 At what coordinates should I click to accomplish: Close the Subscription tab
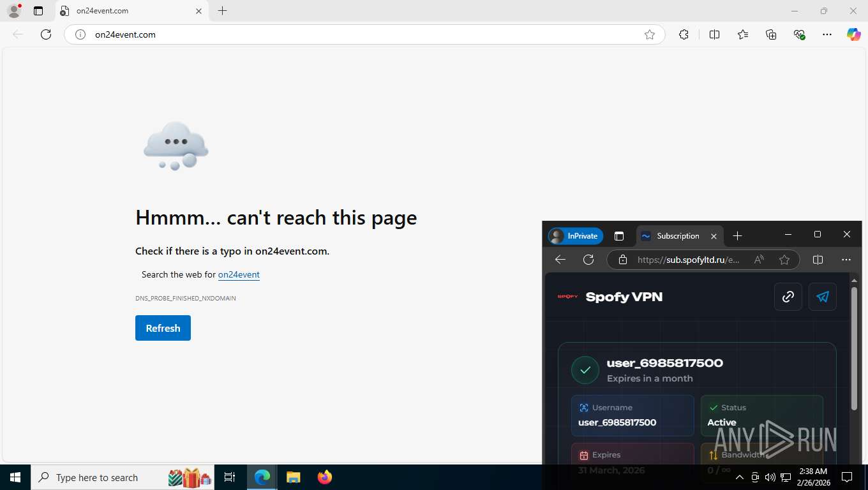pos(714,236)
